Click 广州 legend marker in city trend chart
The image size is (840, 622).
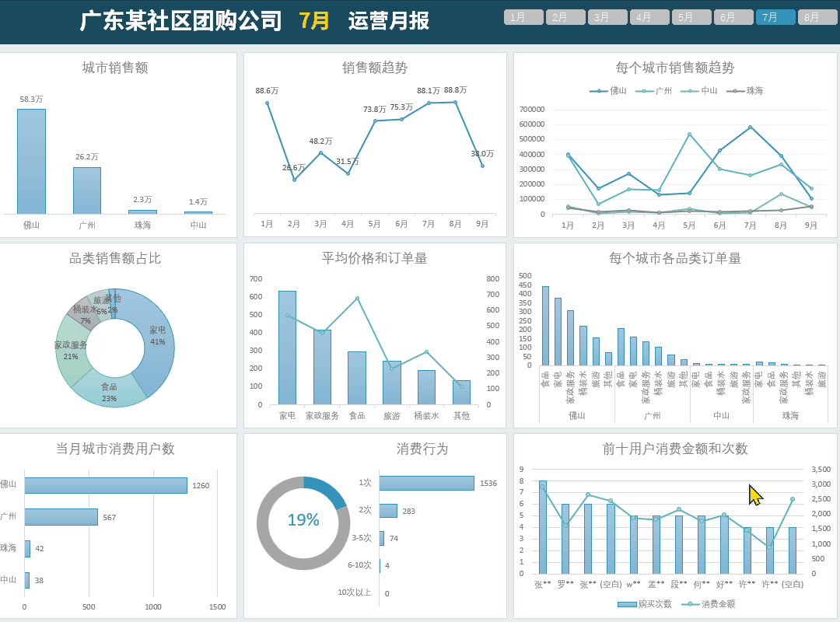642,90
